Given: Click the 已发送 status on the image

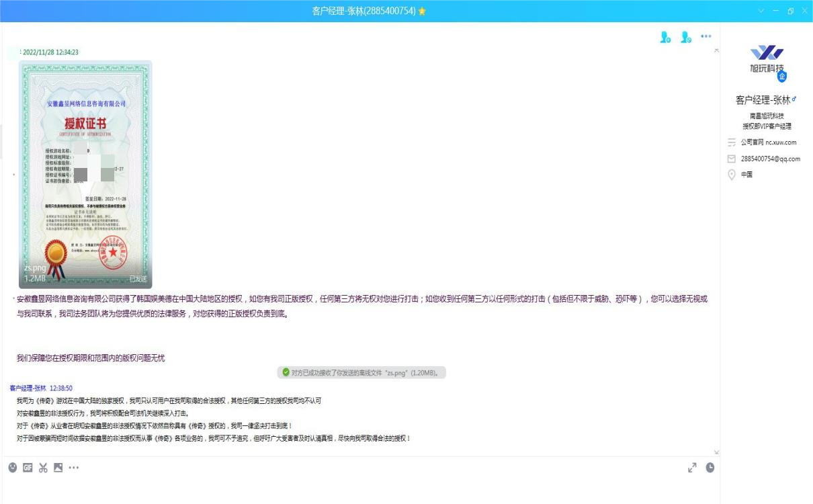Looking at the screenshot, I should point(138,278).
